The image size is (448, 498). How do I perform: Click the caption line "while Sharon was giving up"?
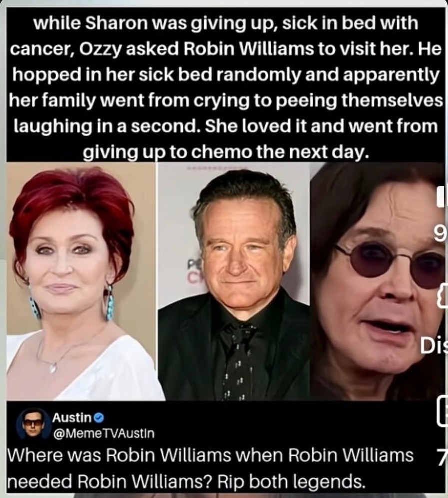(154, 23)
